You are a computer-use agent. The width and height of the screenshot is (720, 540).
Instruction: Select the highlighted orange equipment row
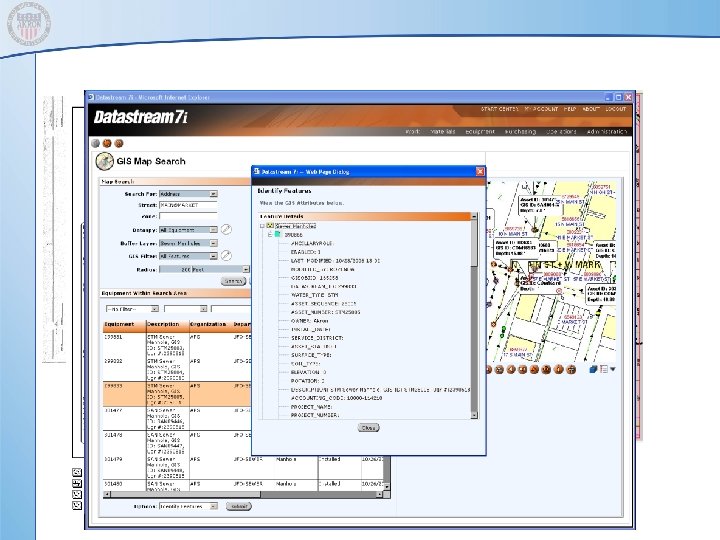[177, 394]
